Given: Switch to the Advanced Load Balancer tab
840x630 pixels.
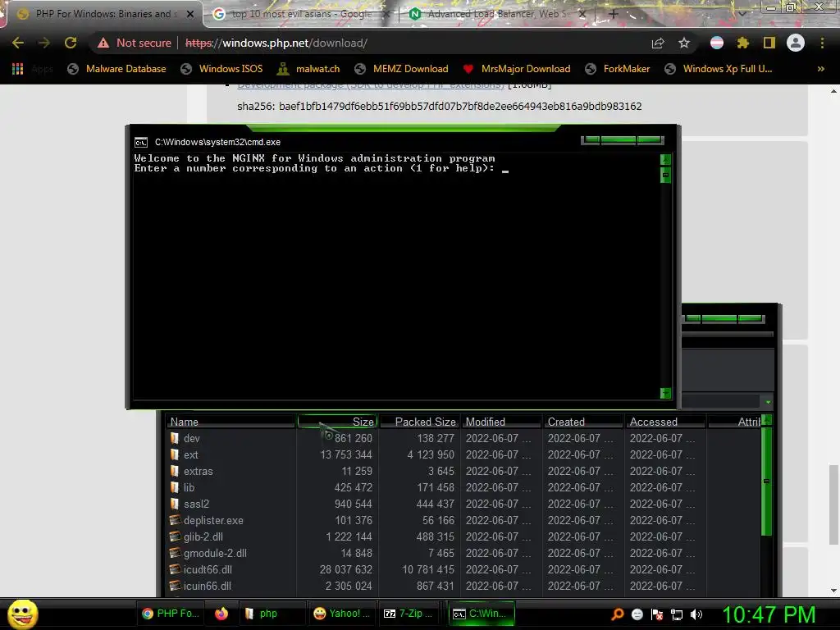Looking at the screenshot, I should pyautogui.click(x=498, y=14).
